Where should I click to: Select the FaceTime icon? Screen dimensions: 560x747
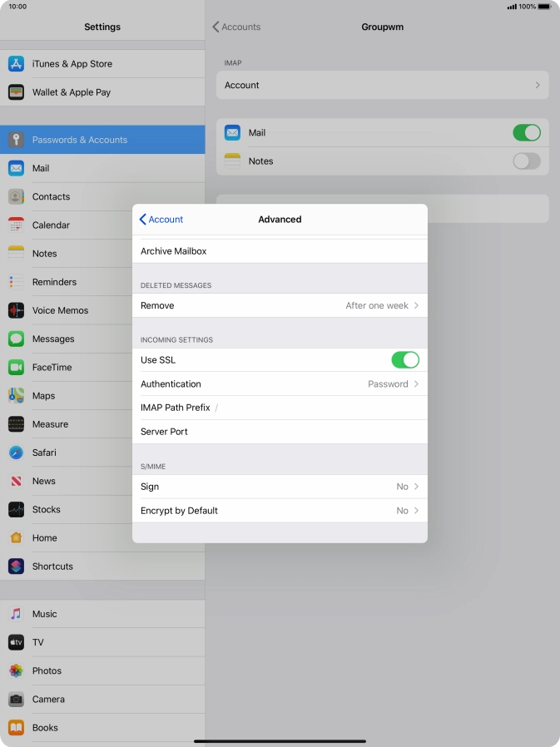16,367
